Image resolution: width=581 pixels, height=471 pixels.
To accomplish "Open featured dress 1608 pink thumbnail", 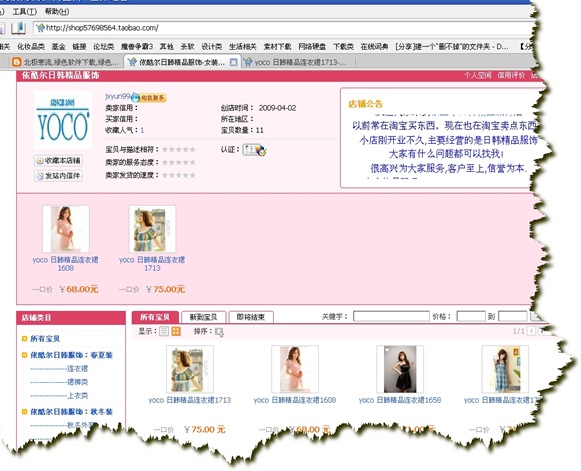I will point(66,229).
